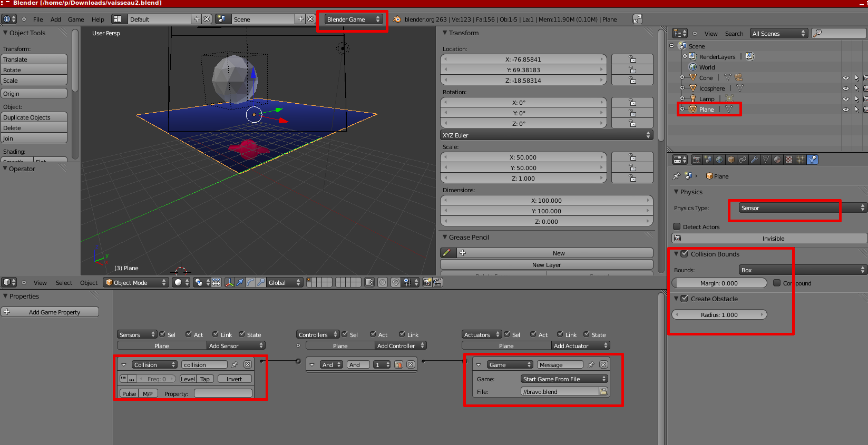Screen dimensions: 868x445
Task: Click the collision sensor Property input field
Action: (x=223, y=393)
